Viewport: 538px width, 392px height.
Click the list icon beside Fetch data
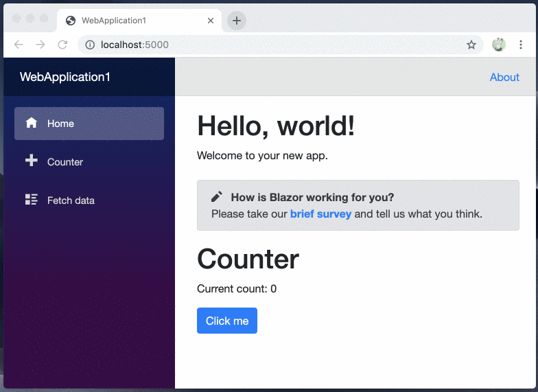click(x=32, y=199)
